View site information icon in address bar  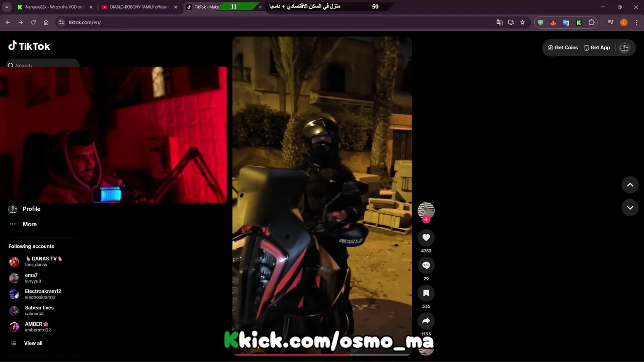61,22
